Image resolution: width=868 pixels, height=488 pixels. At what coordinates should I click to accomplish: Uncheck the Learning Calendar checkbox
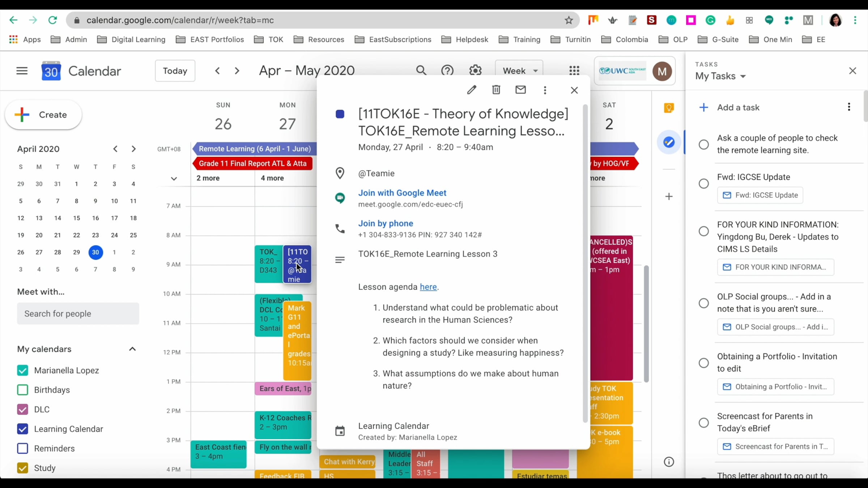[x=22, y=429]
